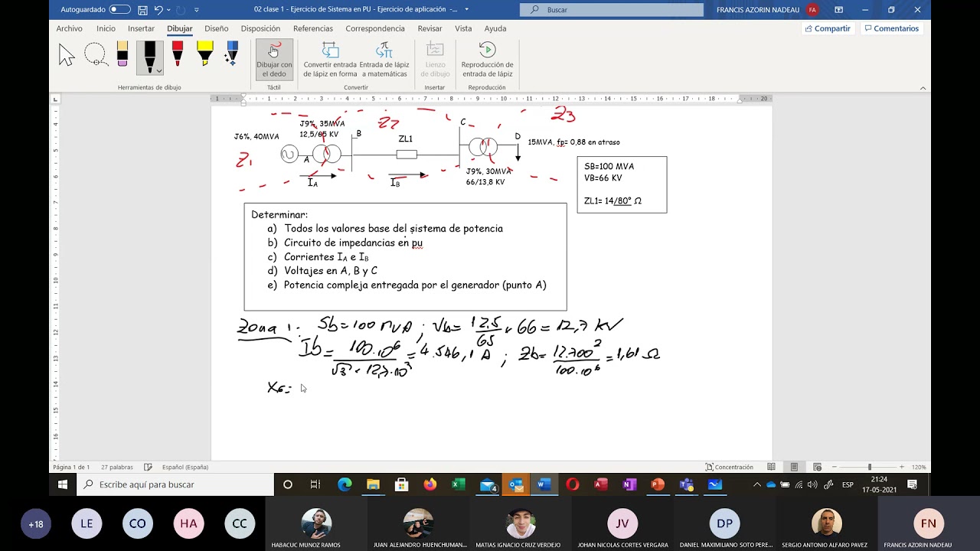Open the Comentarios pane
The image size is (980, 551).
pos(891,28)
